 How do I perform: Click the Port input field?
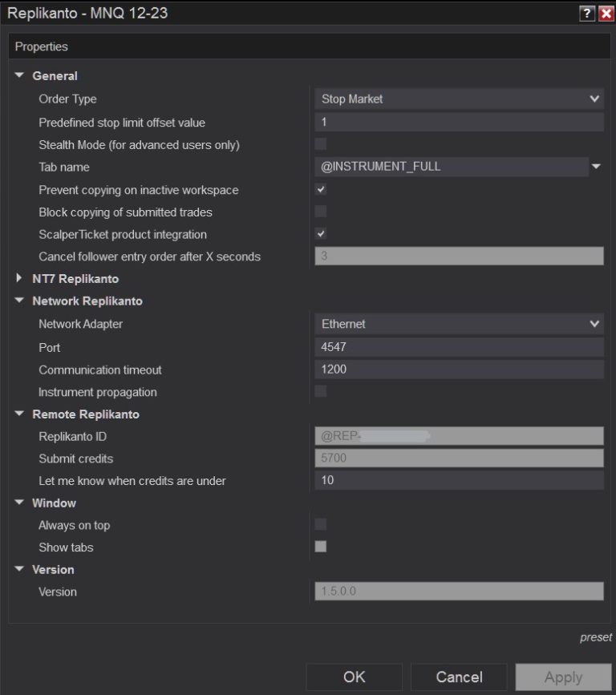[458, 347]
